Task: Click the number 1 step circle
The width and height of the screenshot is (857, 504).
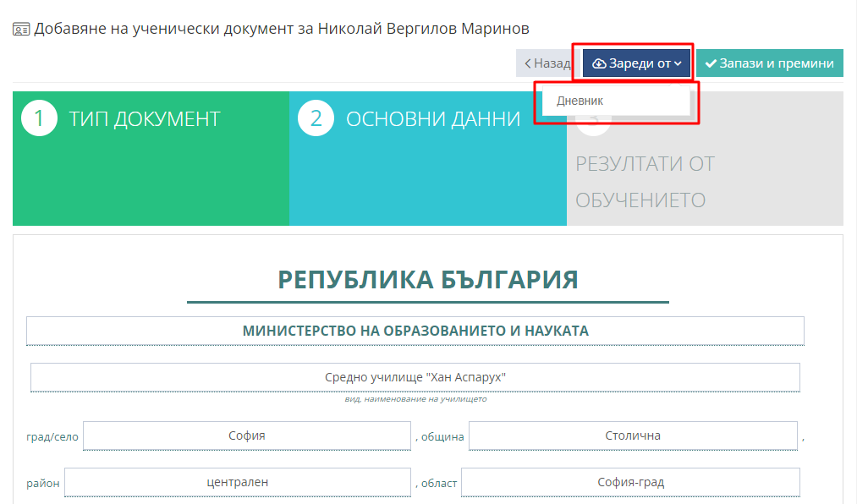Action: click(x=39, y=118)
